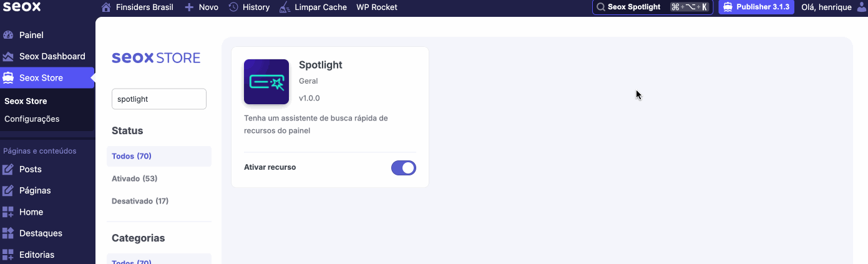This screenshot has height=264, width=868.
Task: Select the Todos (70) status filter
Action: click(x=132, y=156)
